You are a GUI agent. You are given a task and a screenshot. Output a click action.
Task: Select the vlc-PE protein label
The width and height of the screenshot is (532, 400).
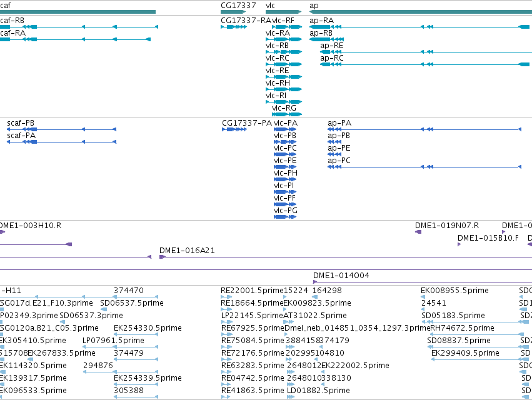click(x=285, y=161)
